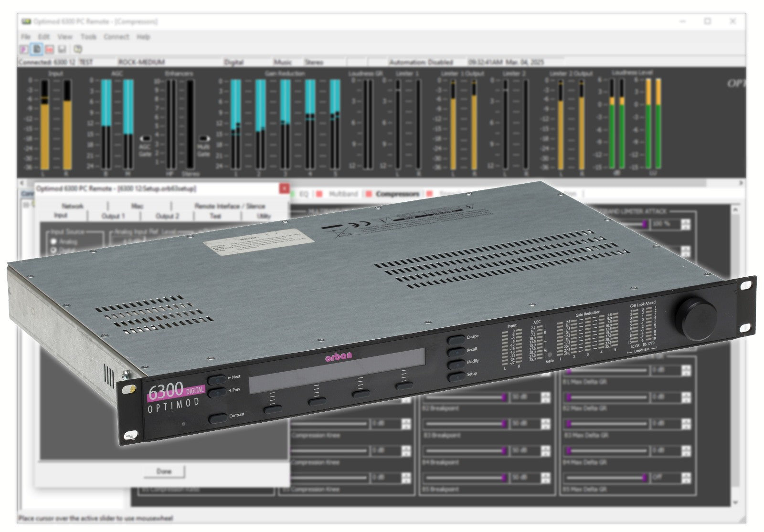The height and width of the screenshot is (532, 764).
Task: Click the B4 Breakpoint slider
Action: tap(466, 451)
